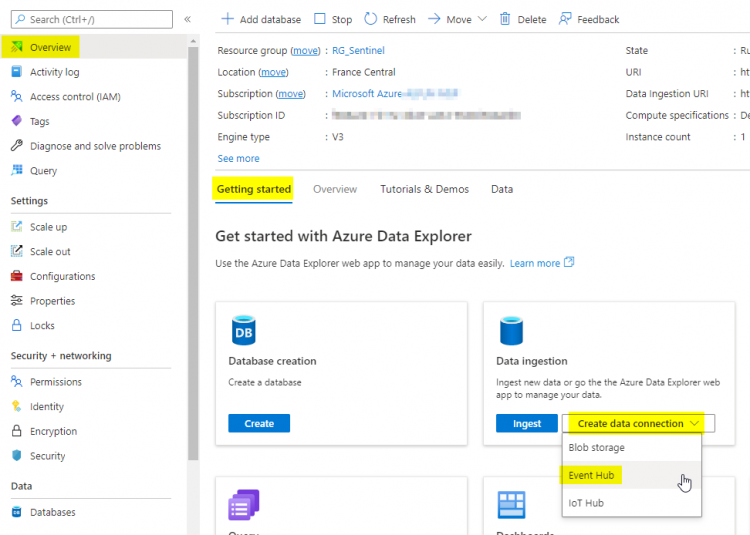This screenshot has height=535, width=750.
Task: Click the Engine type V3 value
Action: tap(338, 137)
